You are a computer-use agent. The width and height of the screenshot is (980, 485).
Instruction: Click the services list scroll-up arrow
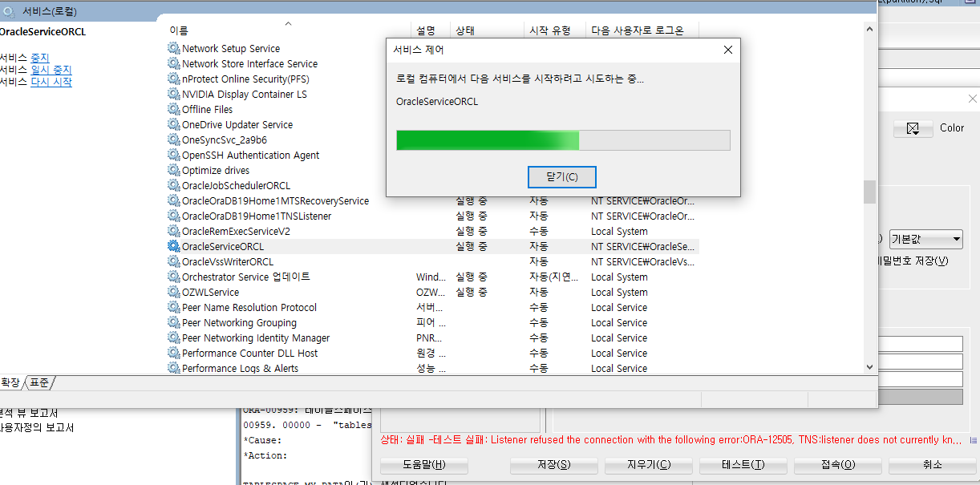click(x=869, y=29)
